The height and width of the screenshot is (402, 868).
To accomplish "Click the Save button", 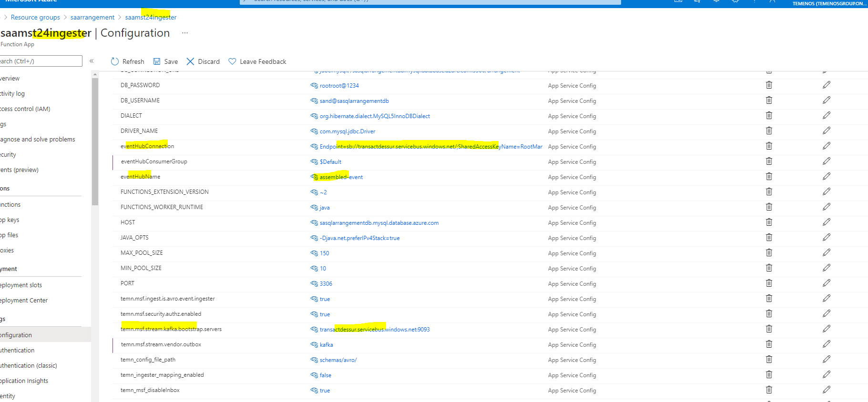I will pyautogui.click(x=165, y=61).
